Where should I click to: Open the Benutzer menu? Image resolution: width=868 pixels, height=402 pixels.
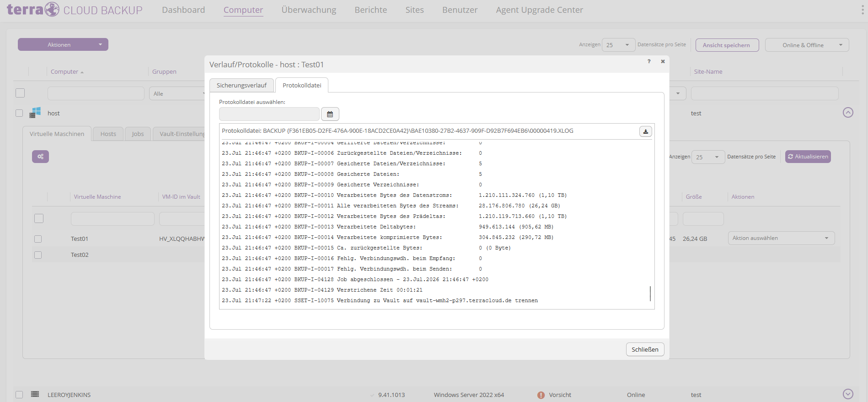point(460,10)
